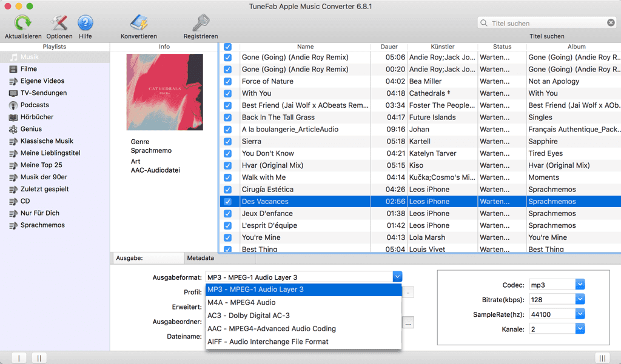Sort tracks by the Name column header
The image size is (621, 364).
tap(306, 47)
